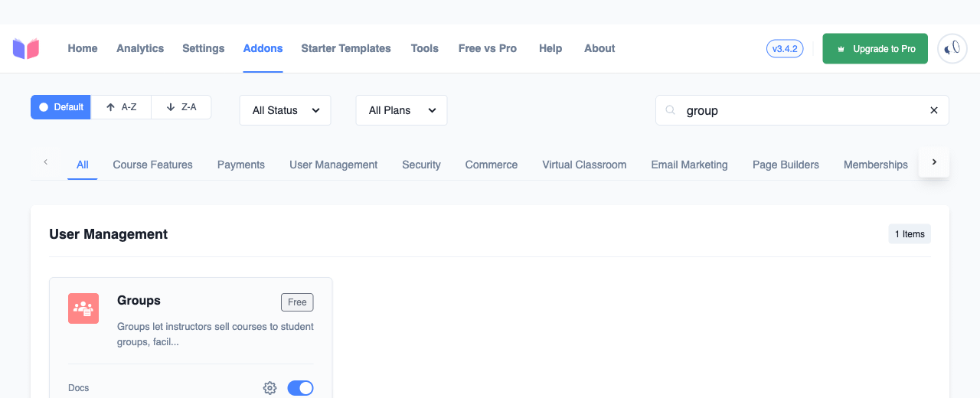Open the Help menu item
Viewport: 980px width, 398px height.
[550, 48]
